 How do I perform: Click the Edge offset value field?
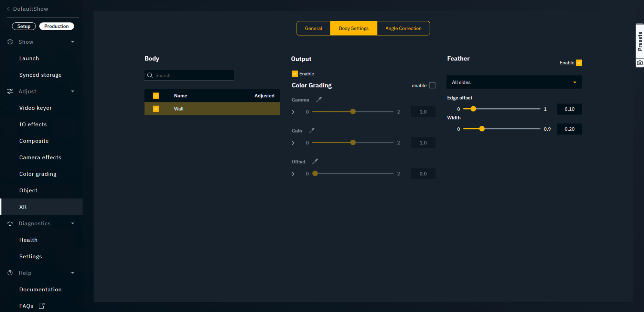(570, 109)
